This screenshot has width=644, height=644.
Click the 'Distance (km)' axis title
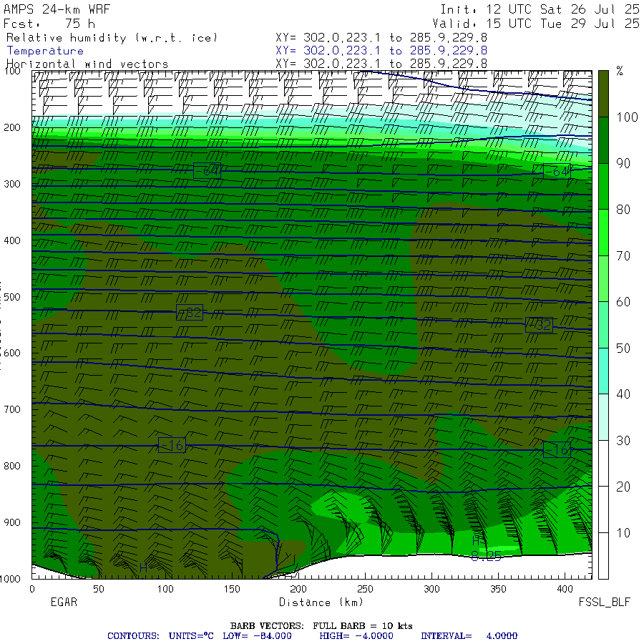click(x=321, y=602)
